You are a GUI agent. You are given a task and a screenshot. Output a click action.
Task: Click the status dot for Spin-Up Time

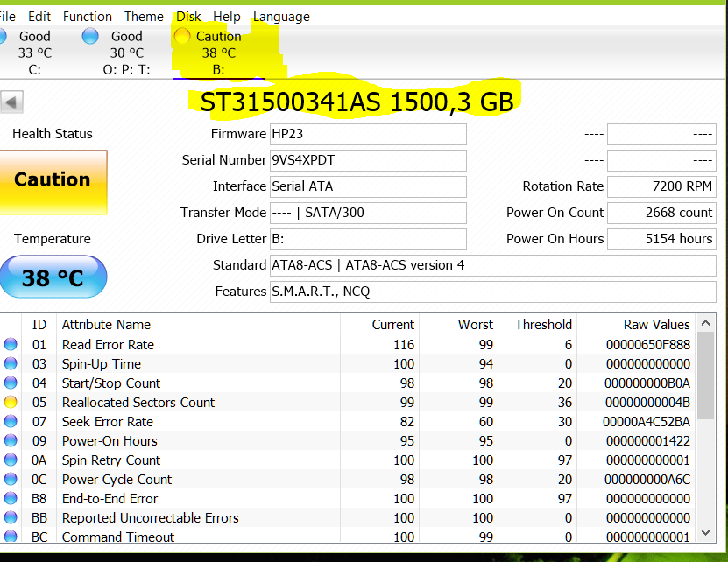coord(11,363)
